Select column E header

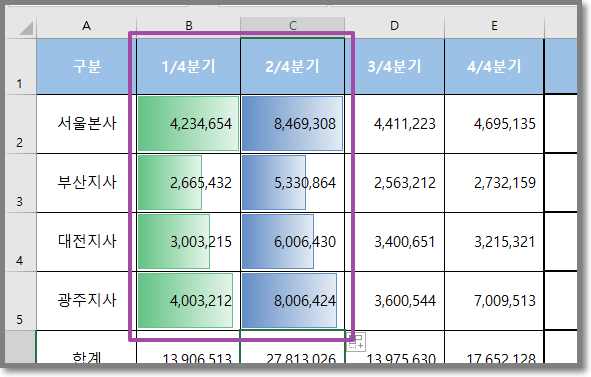[x=494, y=26]
